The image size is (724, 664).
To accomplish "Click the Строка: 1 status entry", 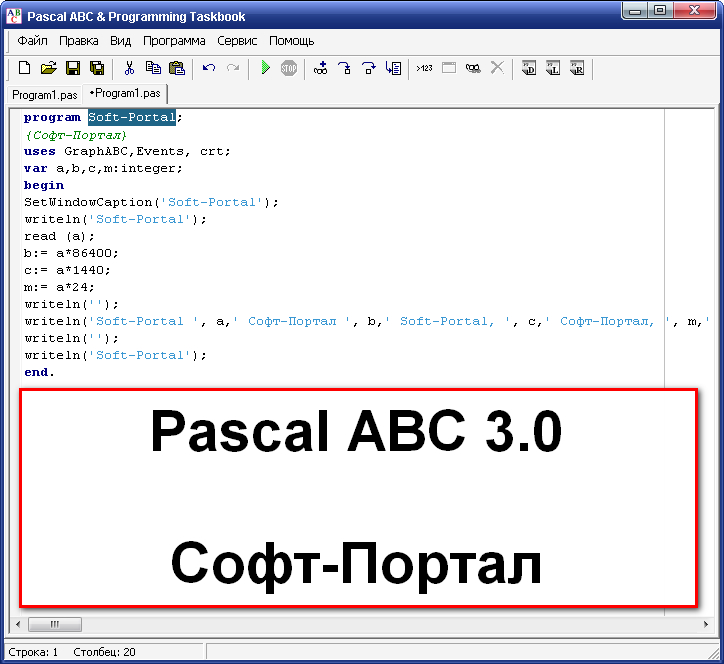I will click(33, 652).
